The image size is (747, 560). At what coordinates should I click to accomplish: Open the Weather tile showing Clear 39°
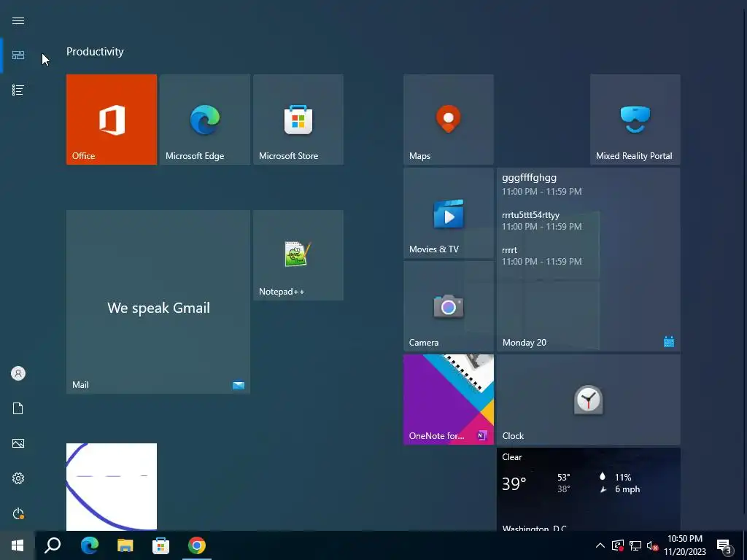(x=589, y=489)
